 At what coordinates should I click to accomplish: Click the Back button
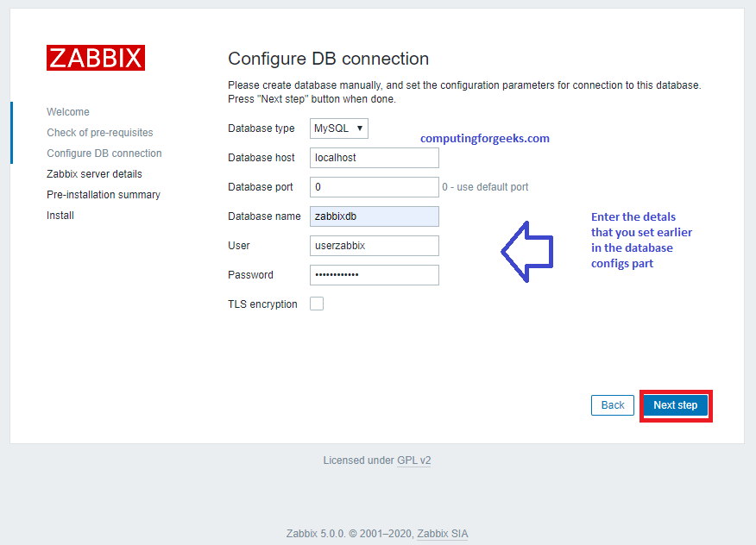click(613, 405)
